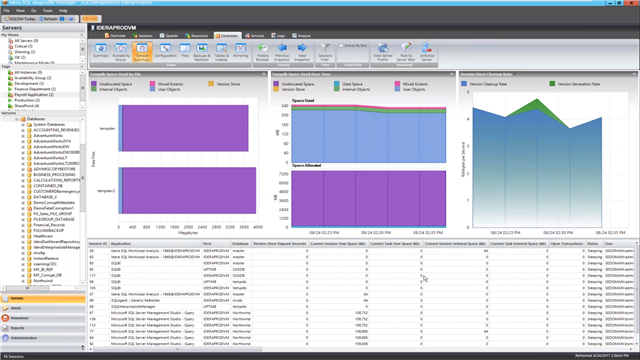Expand the System Databases node
The width and height of the screenshot is (640, 360).
click(x=23, y=124)
